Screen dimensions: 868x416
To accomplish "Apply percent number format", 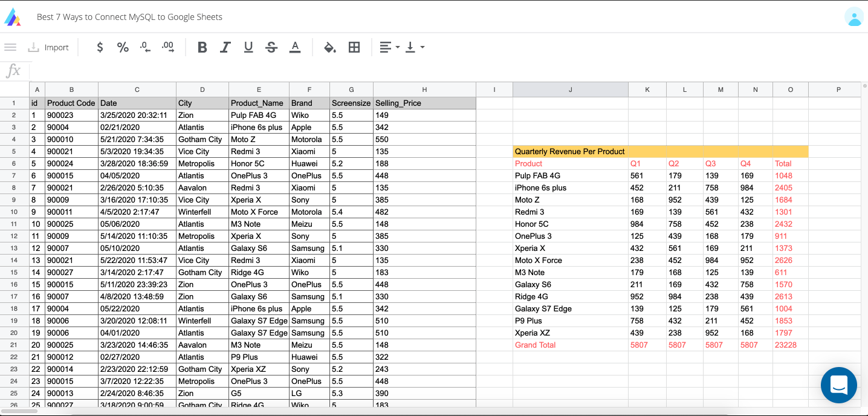I will (123, 47).
